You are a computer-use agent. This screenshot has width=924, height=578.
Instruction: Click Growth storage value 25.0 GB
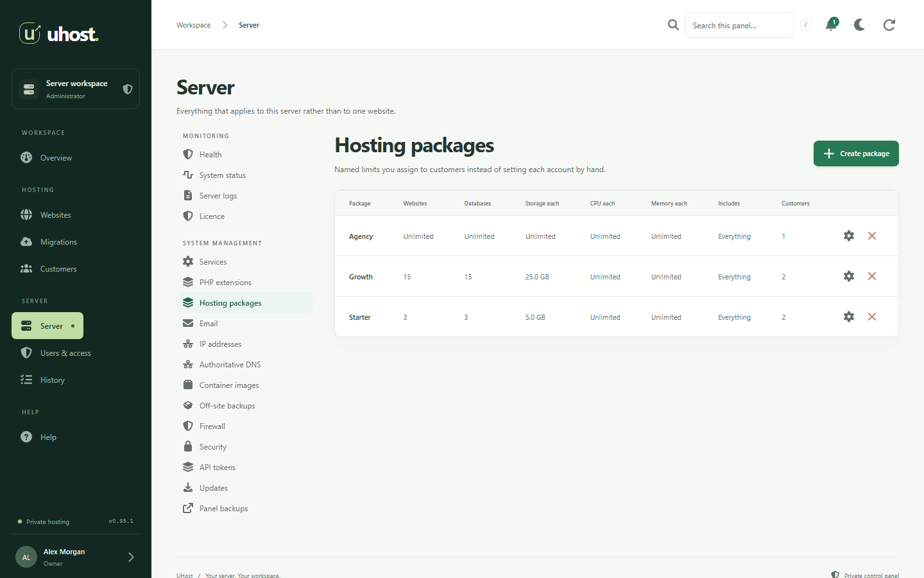tap(537, 277)
